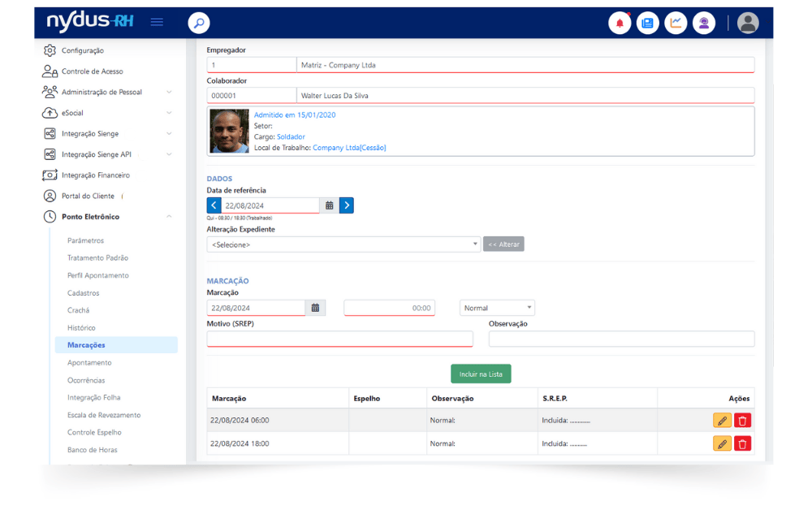Focus the Motivo (SREP) field

[339, 339]
